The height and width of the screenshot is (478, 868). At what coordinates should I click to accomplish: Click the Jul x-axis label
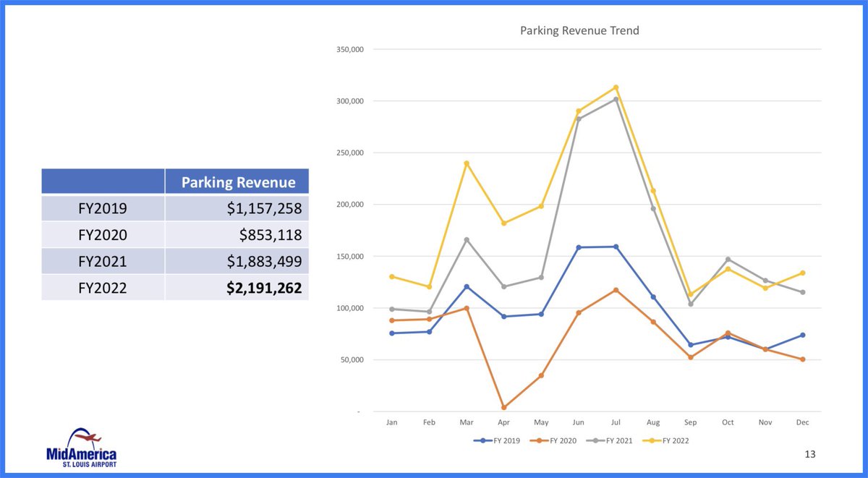[616, 422]
